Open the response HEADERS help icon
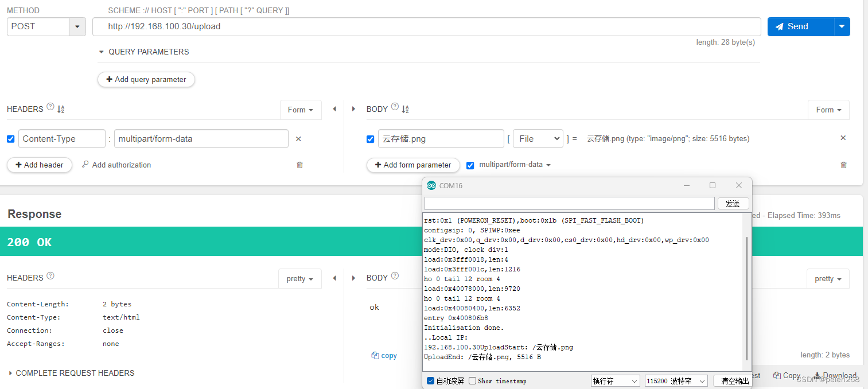The height and width of the screenshot is (389, 868). 50,276
